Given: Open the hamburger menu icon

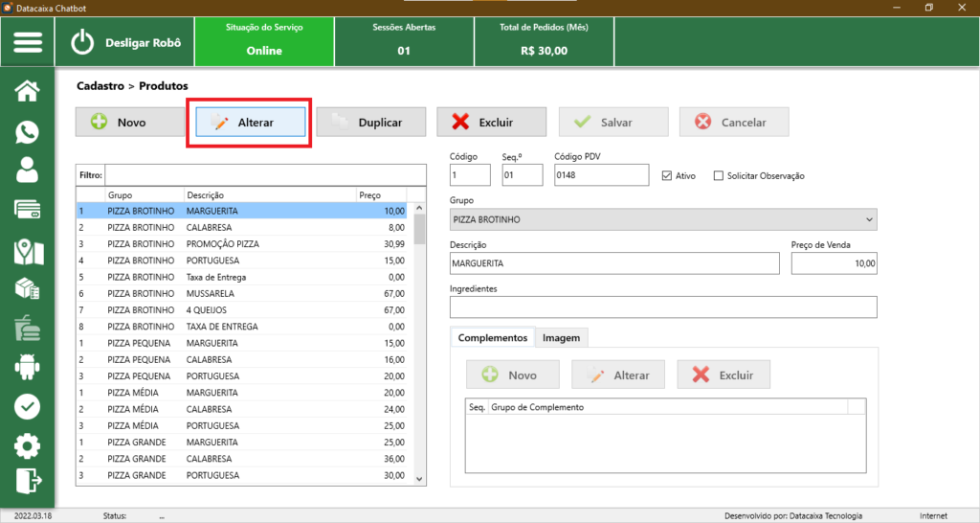Looking at the screenshot, I should pyautogui.click(x=28, y=42).
